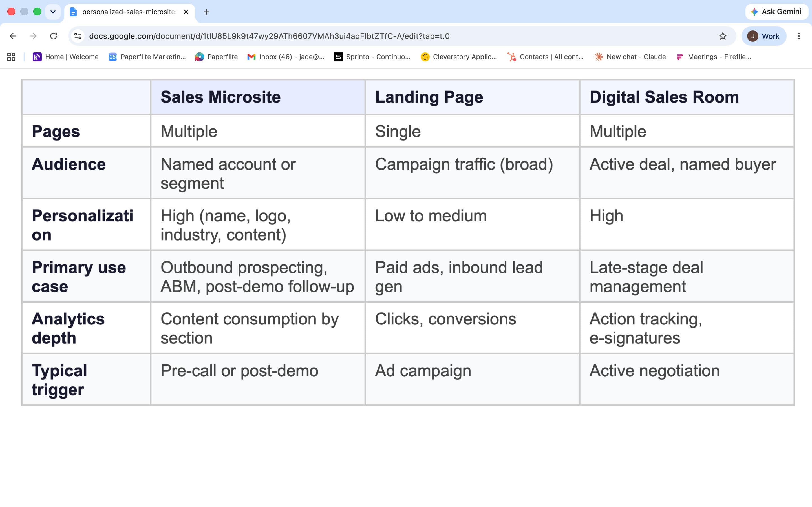
Task: Go back using the browser back arrow
Action: [13, 36]
